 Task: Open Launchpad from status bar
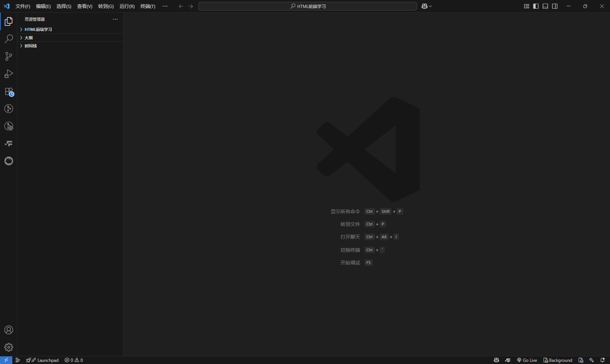pos(43,360)
